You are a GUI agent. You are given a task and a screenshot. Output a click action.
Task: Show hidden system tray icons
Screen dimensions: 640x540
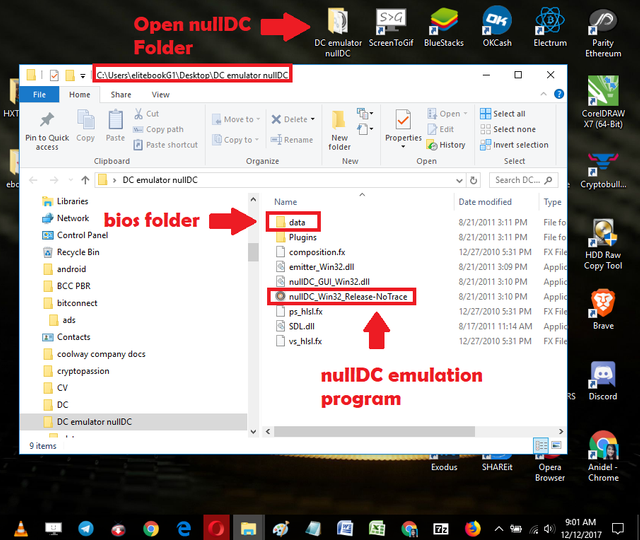coord(498,529)
